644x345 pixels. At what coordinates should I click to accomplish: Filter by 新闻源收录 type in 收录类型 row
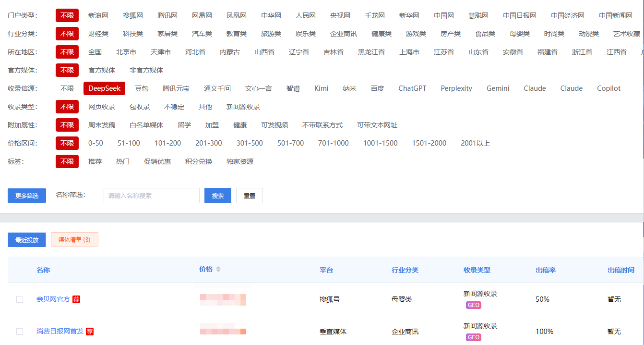[243, 107]
